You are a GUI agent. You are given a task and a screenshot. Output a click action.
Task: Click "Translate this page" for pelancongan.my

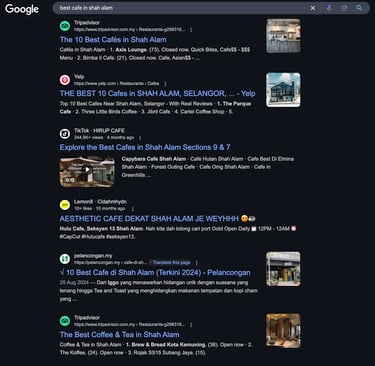[172, 263]
